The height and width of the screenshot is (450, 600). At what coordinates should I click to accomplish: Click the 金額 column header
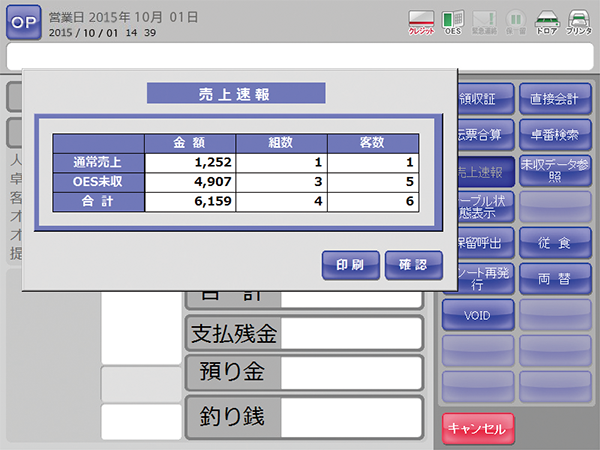point(190,143)
